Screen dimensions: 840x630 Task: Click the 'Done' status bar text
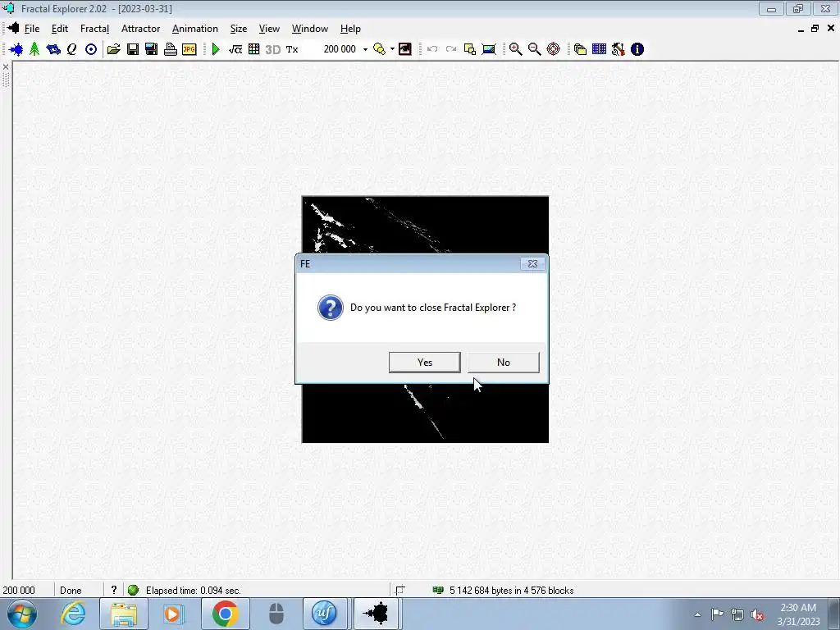tap(71, 591)
